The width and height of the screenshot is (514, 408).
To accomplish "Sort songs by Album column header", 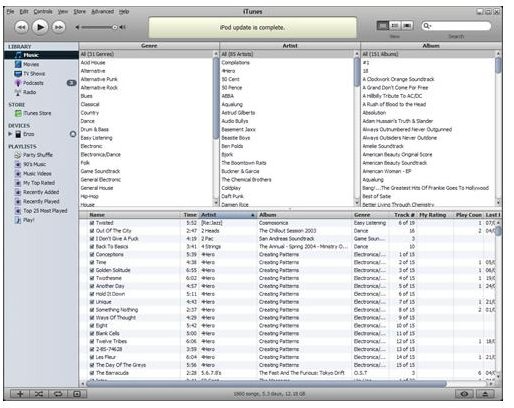I will (304, 215).
